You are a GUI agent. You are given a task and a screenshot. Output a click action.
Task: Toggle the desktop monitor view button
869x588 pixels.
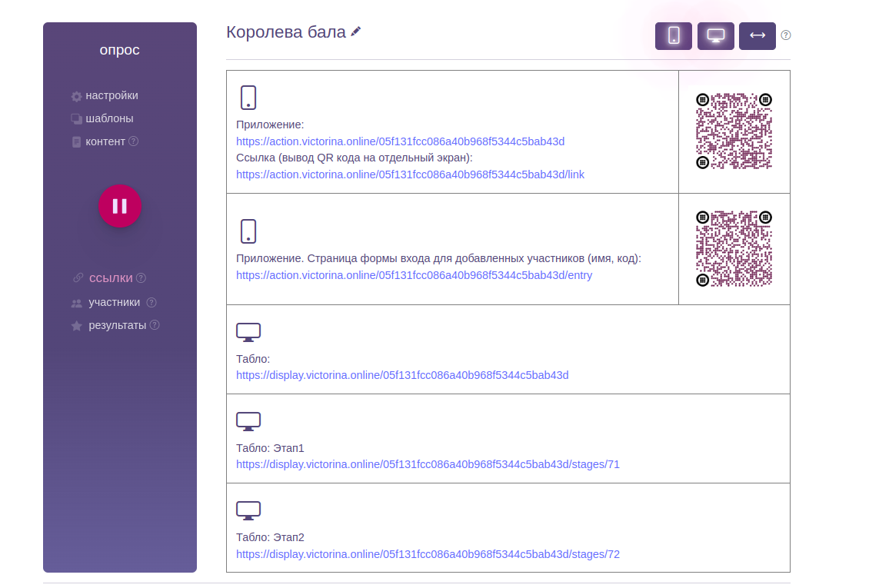click(715, 36)
